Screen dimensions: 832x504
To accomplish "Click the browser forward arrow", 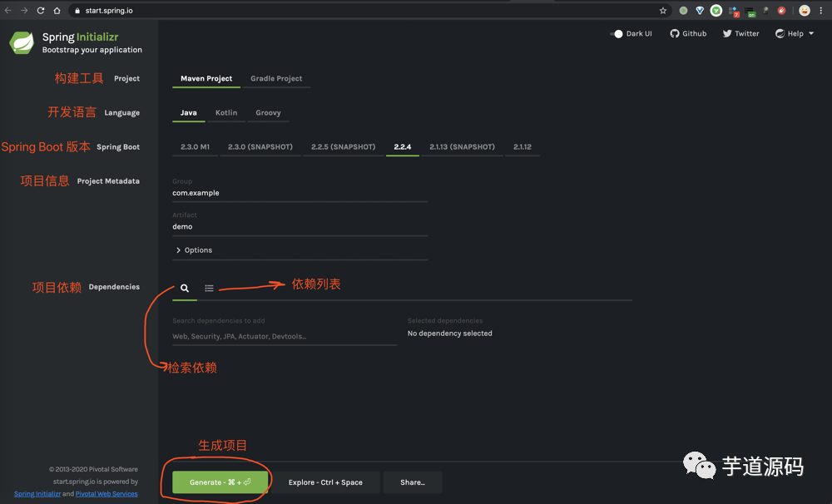I will pyautogui.click(x=24, y=11).
